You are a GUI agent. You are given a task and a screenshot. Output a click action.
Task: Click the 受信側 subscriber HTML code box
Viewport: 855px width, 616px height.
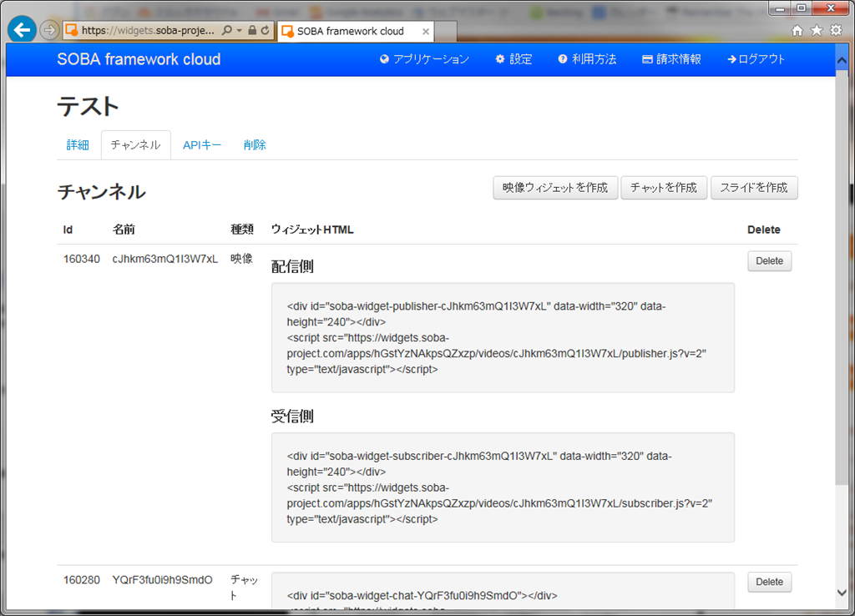[503, 487]
